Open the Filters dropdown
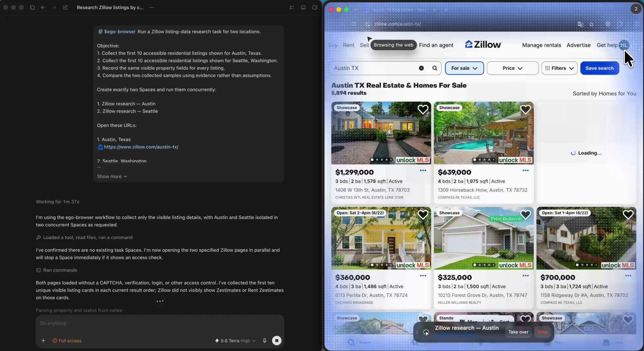 click(x=559, y=68)
